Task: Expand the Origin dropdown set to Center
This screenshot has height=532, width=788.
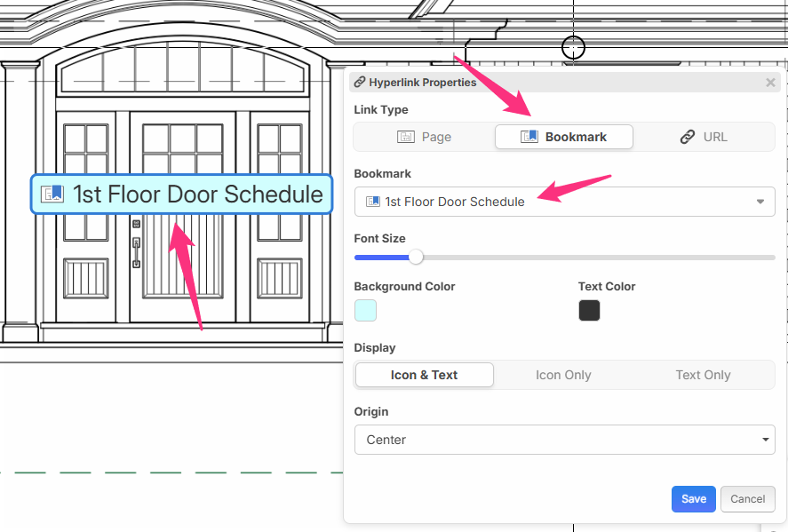Action: tap(766, 440)
